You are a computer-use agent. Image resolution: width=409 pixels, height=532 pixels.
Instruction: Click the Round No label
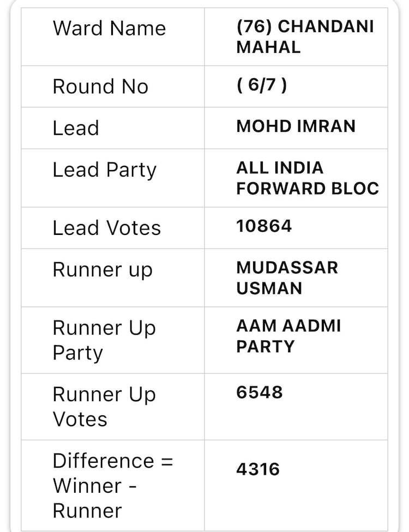tap(100, 87)
